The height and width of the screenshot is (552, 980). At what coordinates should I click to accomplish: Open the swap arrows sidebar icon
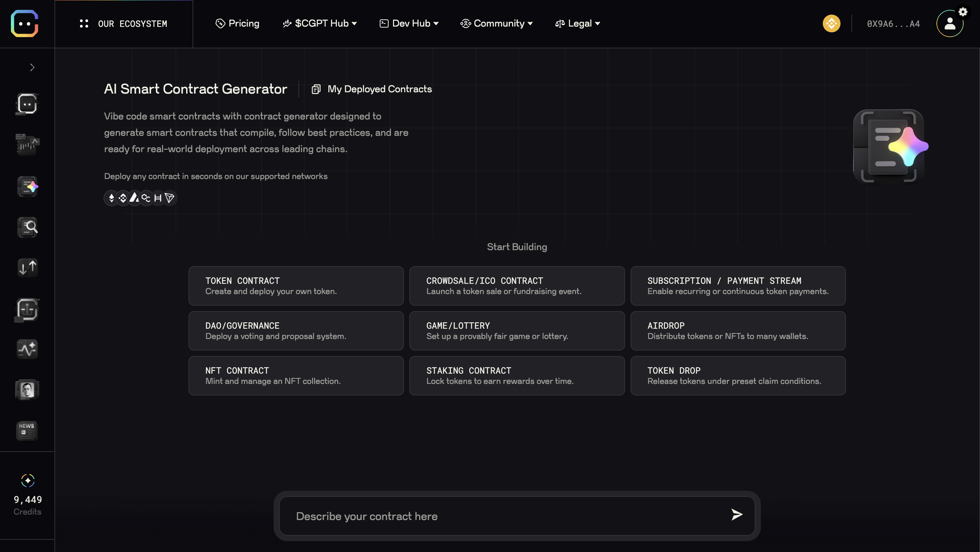(x=27, y=268)
